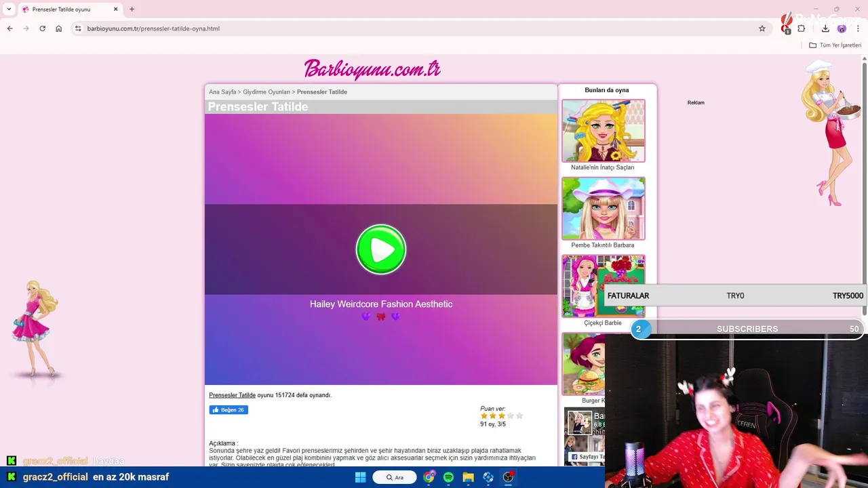
Task: Open File Explorer from the taskbar
Action: click(468, 477)
